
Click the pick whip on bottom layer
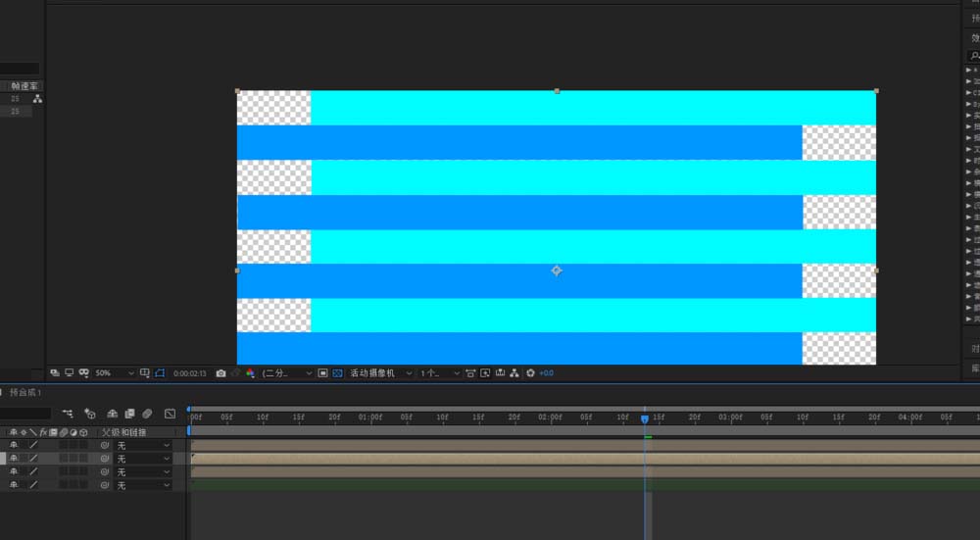click(105, 485)
